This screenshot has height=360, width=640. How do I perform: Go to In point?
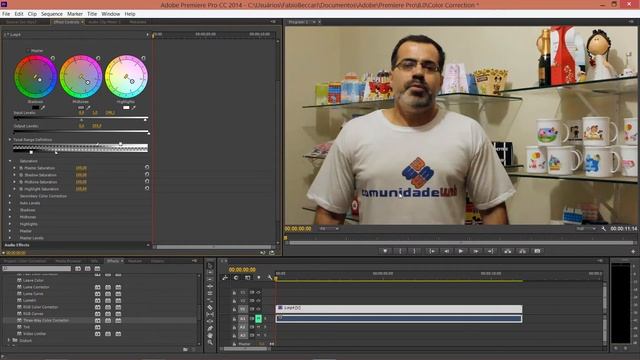(431, 251)
